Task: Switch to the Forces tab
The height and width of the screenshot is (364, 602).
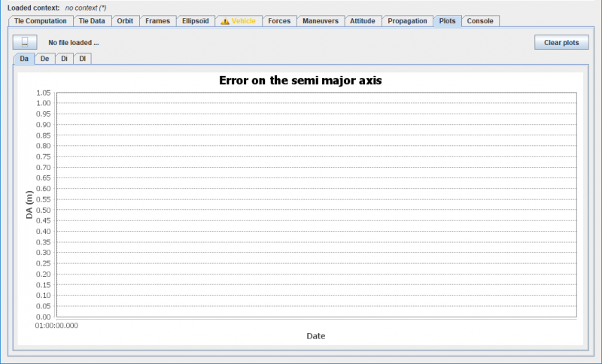Action: click(279, 21)
